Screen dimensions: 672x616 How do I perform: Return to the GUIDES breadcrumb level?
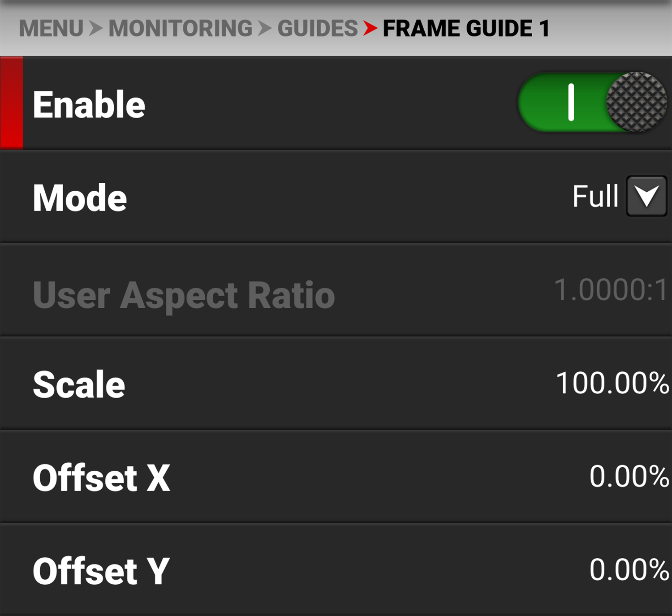(x=317, y=29)
